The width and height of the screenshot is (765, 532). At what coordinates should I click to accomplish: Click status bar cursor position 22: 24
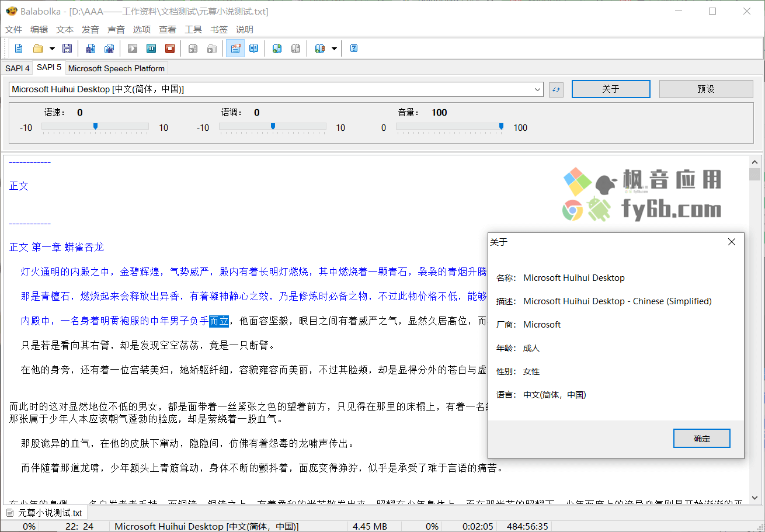click(80, 526)
